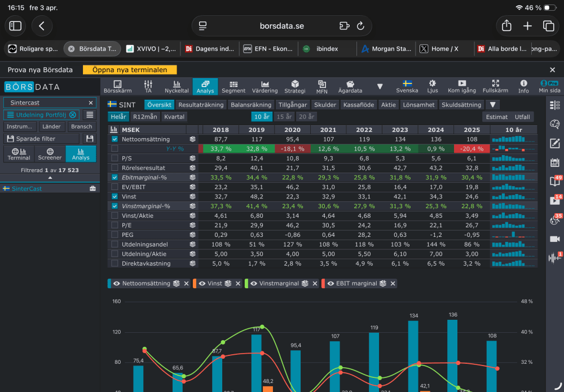Image resolution: width=564 pixels, height=392 pixels.
Task: Open history layers icon for Nettoomsättning row
Action: (192, 139)
